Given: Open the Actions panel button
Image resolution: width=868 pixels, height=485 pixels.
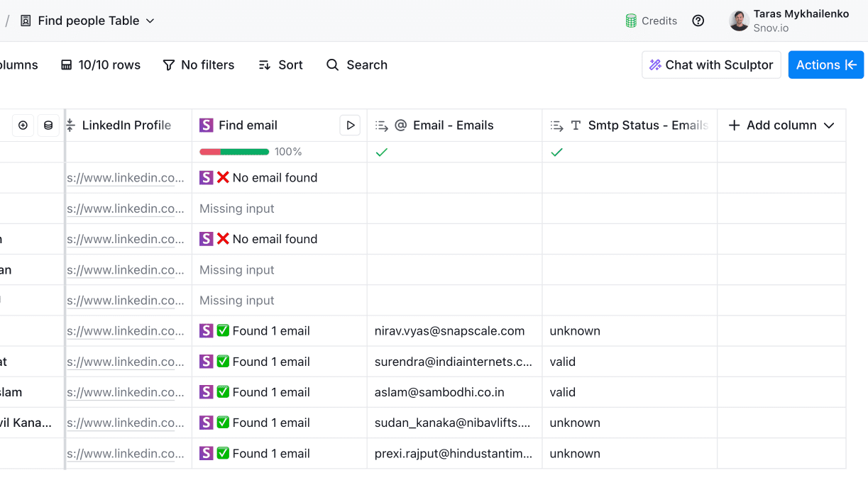Looking at the screenshot, I should pyautogui.click(x=825, y=65).
